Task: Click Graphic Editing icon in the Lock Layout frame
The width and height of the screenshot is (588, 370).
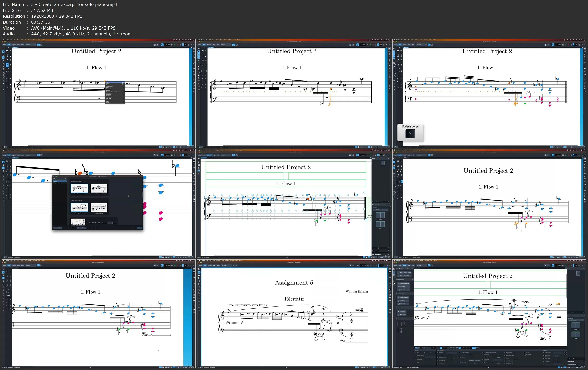Action: (x=394, y=272)
